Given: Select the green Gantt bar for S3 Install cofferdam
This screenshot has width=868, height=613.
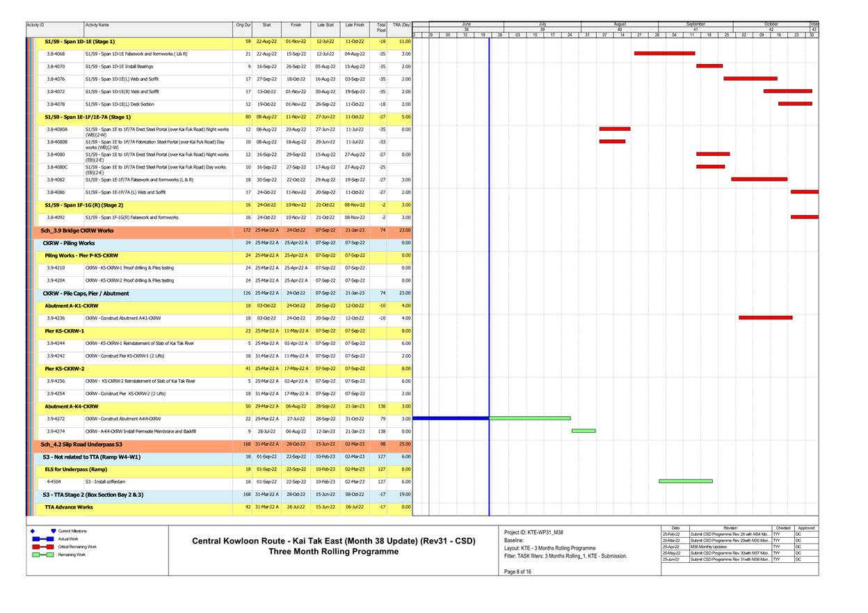Looking at the screenshot, I should 685,481.
